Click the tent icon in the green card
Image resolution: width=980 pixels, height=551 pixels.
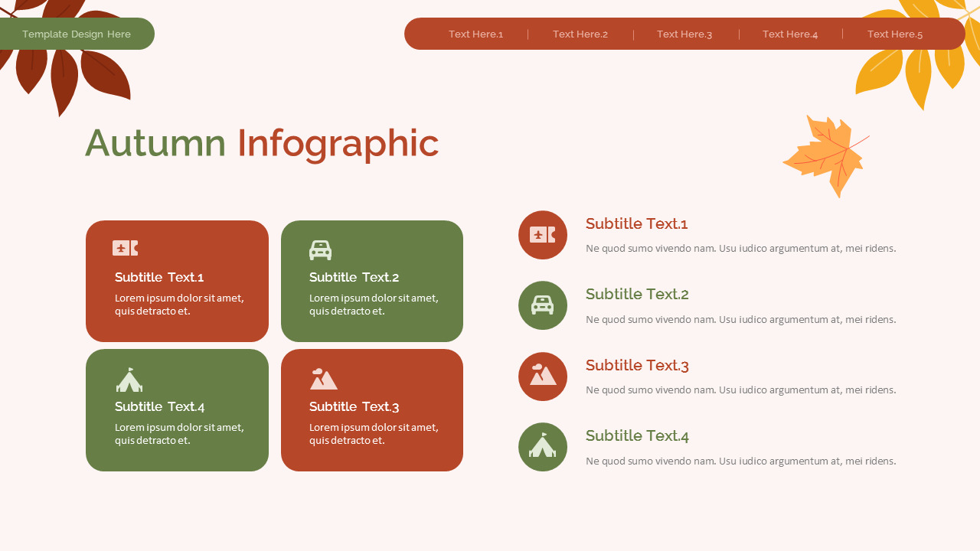[129, 380]
